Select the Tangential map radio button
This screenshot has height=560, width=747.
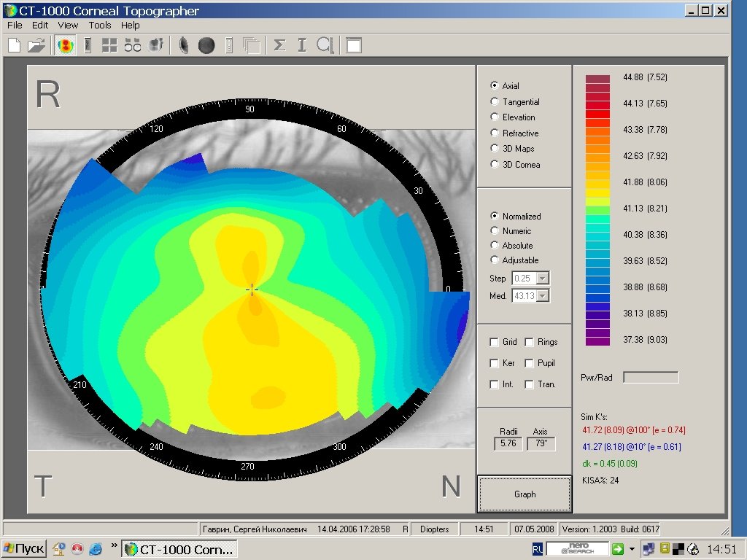pos(495,101)
